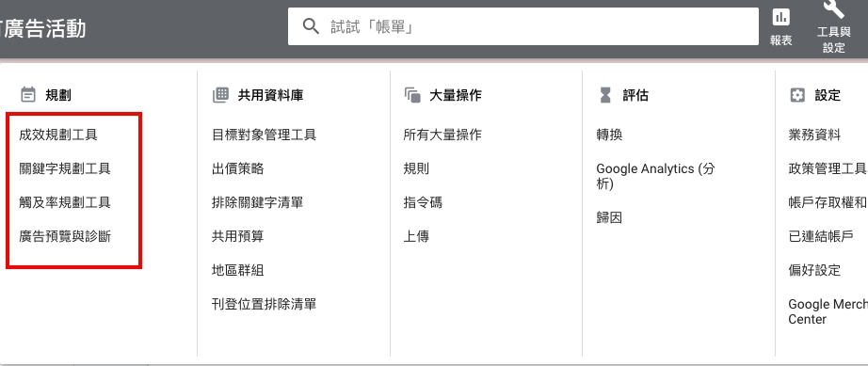Click the 評估 hourglass icon
Screen dimensions: 868x366
click(x=605, y=95)
